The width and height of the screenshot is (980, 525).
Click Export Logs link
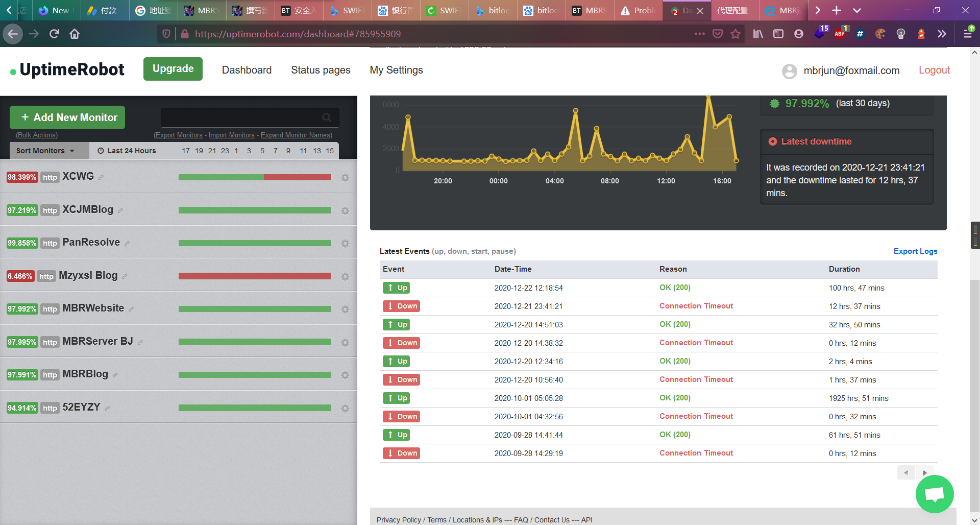click(915, 251)
